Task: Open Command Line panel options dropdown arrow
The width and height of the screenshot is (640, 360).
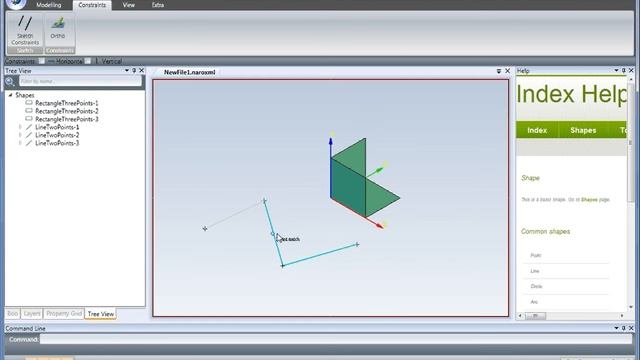Action: pyautogui.click(x=616, y=328)
